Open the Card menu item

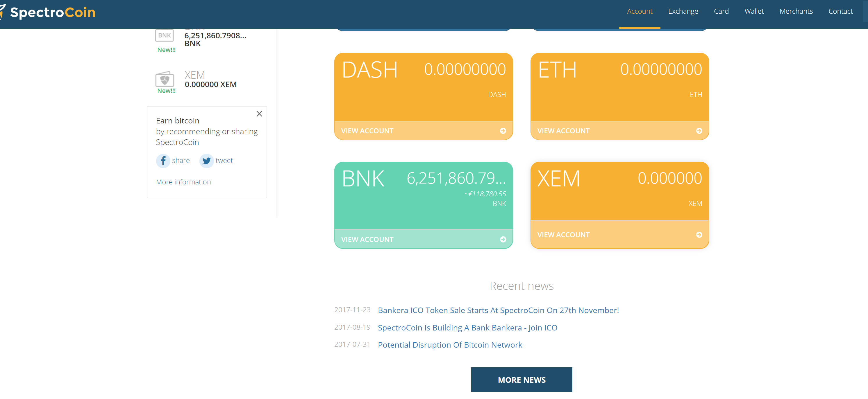point(721,11)
